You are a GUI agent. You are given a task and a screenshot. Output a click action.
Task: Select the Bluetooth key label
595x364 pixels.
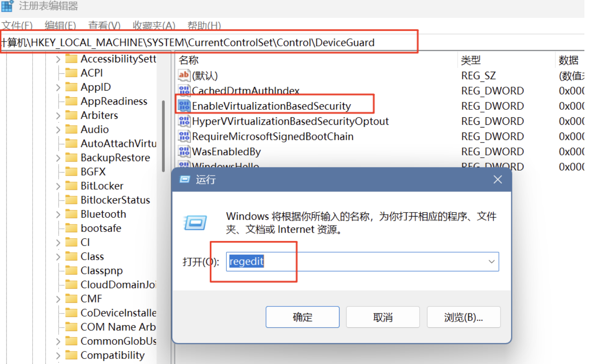click(103, 214)
